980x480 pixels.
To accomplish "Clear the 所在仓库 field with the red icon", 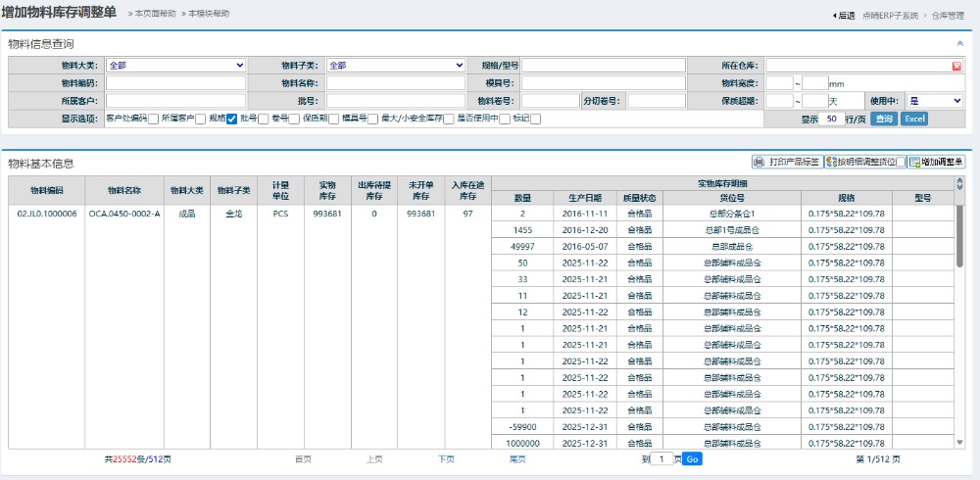I will point(956,66).
